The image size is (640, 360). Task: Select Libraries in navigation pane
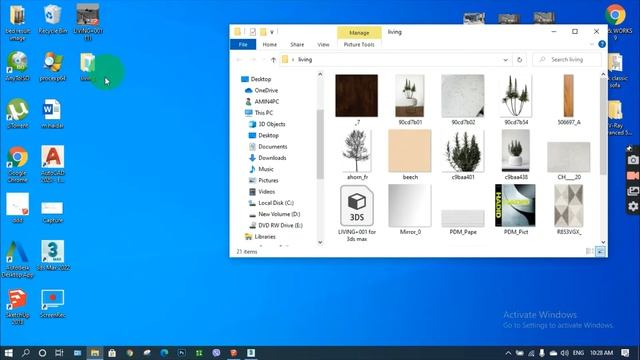click(x=260, y=237)
